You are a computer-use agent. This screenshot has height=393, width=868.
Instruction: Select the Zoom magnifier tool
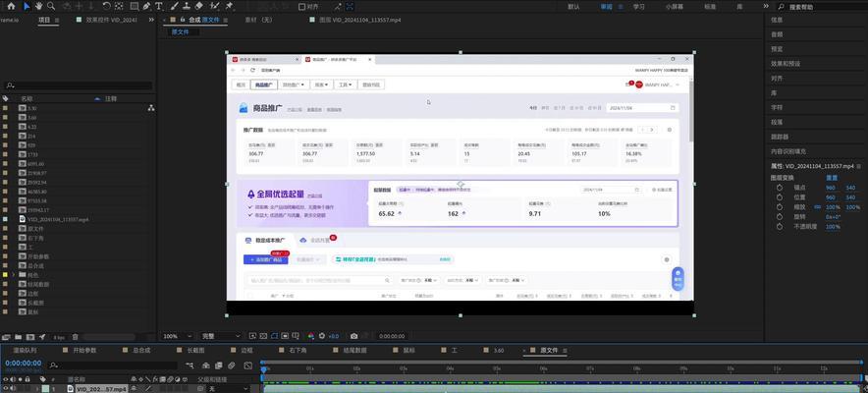(51, 6)
